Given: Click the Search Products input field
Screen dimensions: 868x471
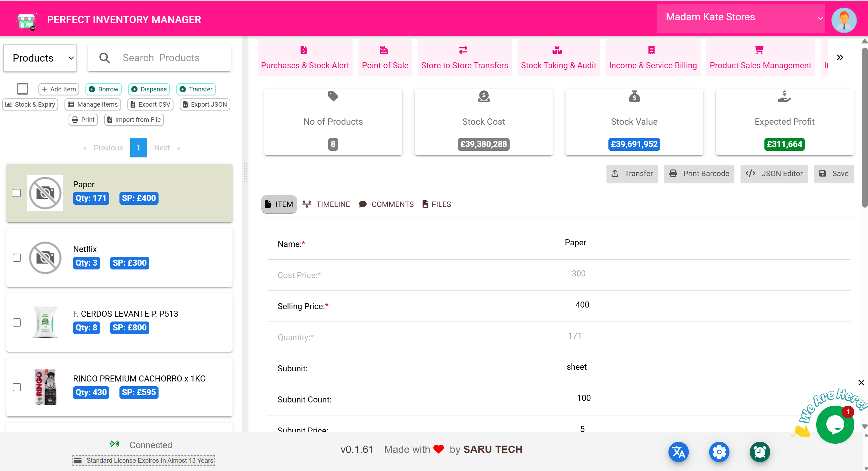Looking at the screenshot, I should 159,58.
